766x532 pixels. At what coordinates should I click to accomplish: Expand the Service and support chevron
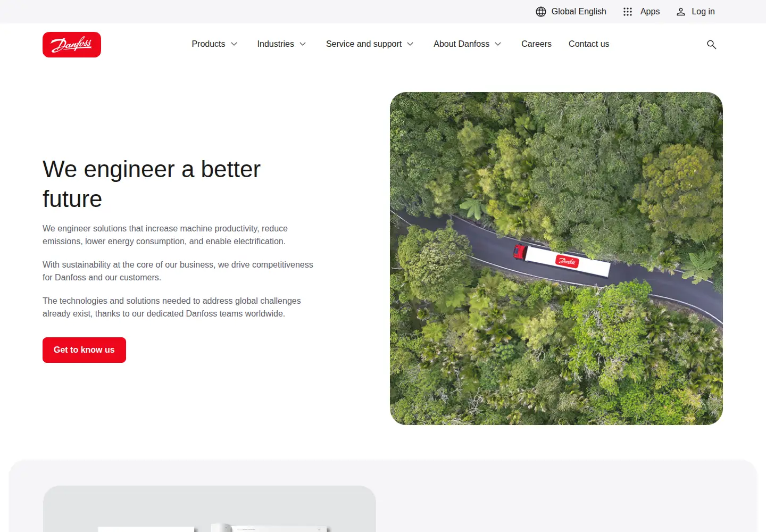[x=410, y=44]
